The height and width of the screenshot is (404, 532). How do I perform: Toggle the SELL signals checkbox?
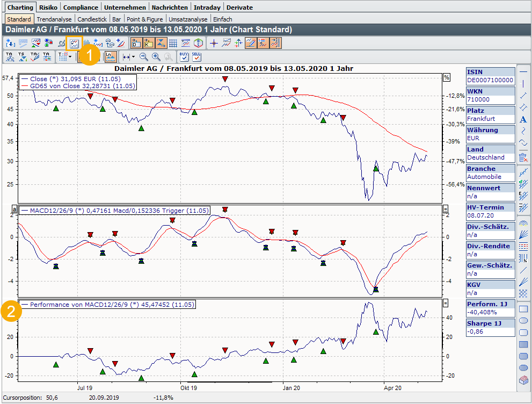(196, 56)
